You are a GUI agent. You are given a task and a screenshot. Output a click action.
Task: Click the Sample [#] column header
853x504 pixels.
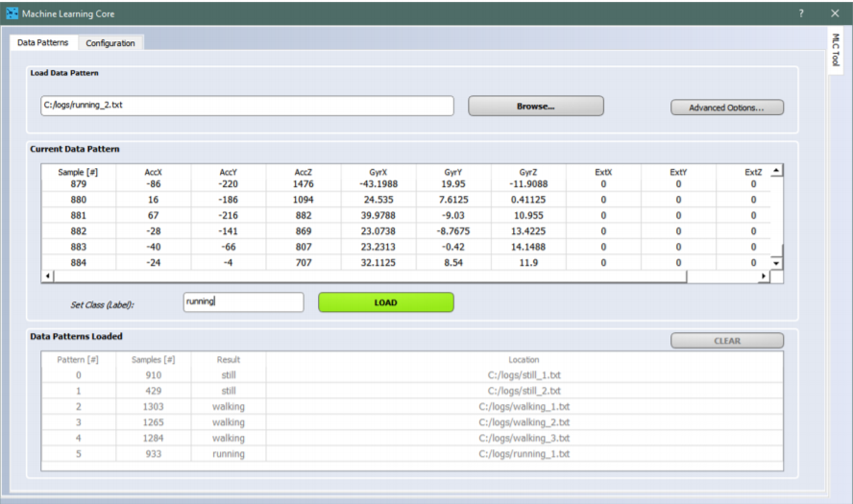pos(79,172)
